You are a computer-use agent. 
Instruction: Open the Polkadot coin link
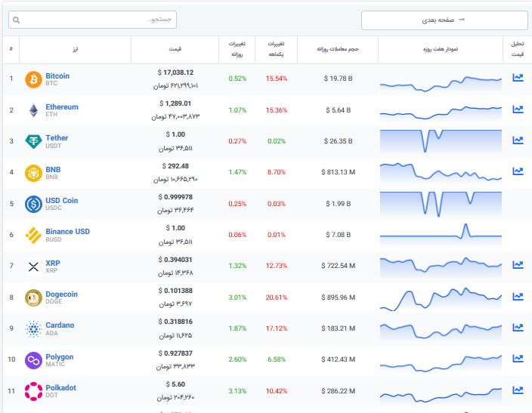(x=60, y=387)
